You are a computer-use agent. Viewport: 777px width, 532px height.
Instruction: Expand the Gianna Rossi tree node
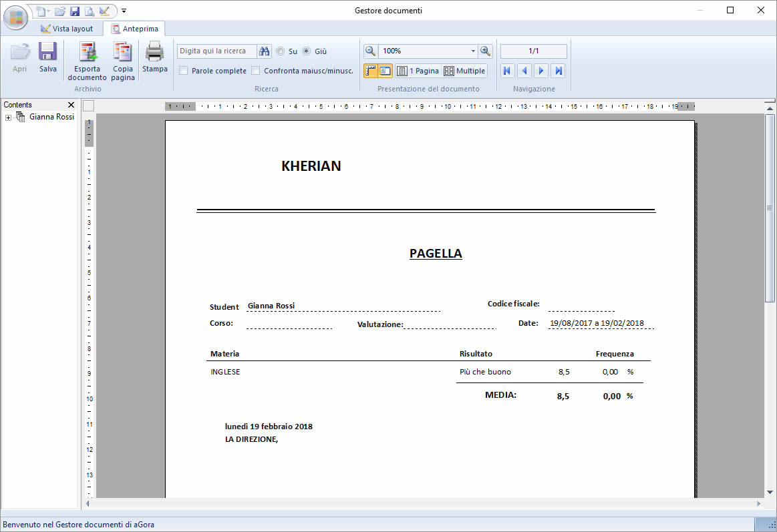tap(8, 117)
